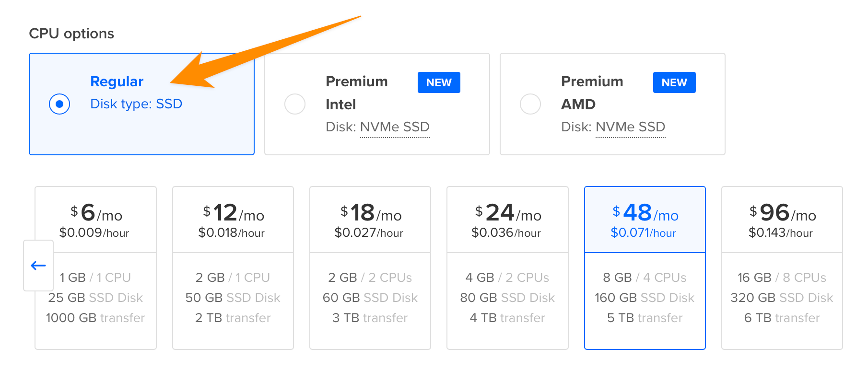
Task: Click the Regular option title
Action: (117, 81)
